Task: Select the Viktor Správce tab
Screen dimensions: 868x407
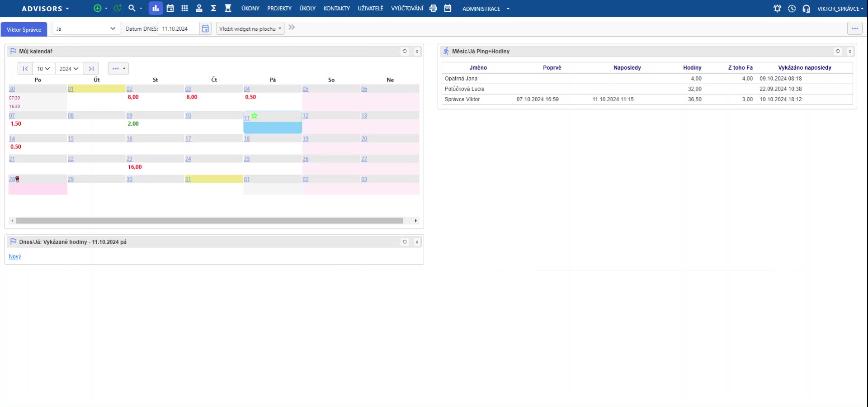Action: pos(24,30)
